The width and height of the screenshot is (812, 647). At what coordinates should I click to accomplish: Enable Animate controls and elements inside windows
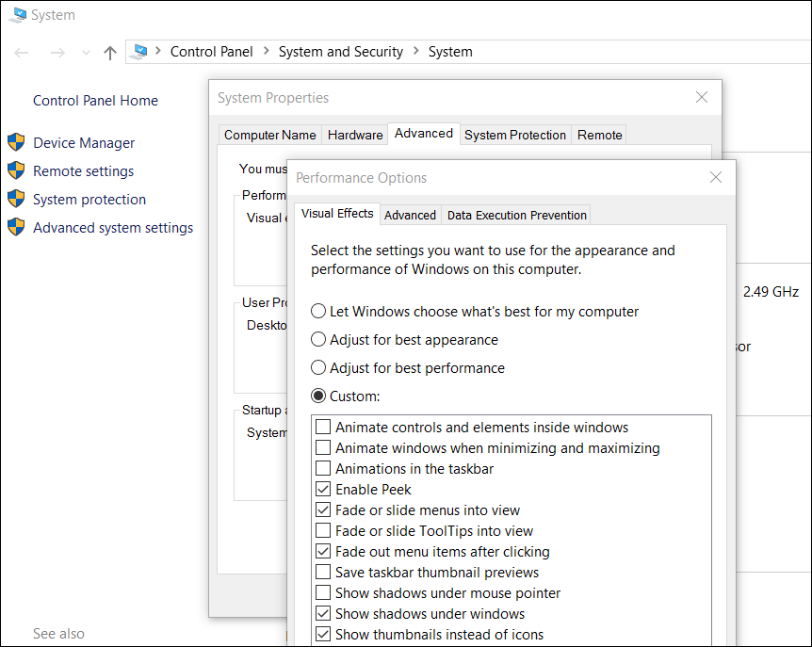[323, 427]
